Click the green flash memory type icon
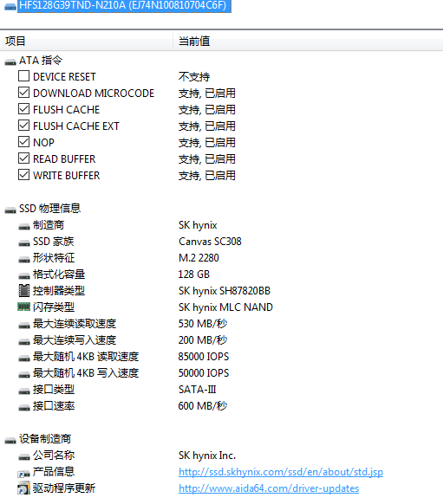Viewport: 443px width, 504px height. (23, 307)
